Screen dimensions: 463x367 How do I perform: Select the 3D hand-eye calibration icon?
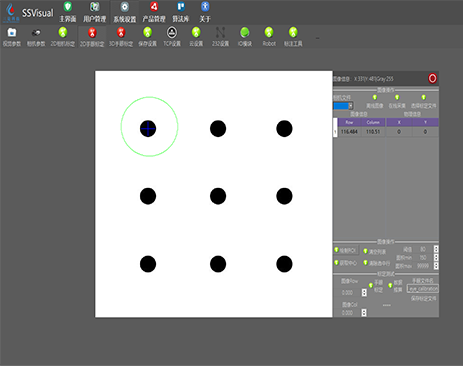pyautogui.click(x=121, y=37)
